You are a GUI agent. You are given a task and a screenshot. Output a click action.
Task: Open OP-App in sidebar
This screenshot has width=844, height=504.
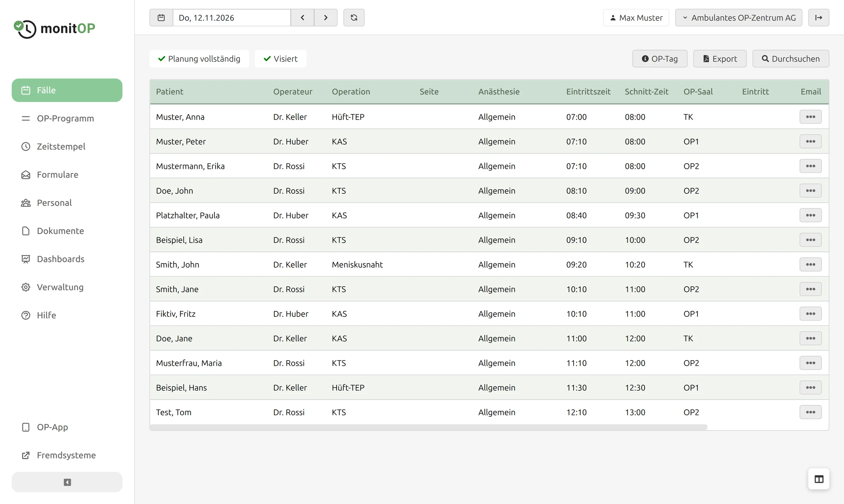coord(67,427)
